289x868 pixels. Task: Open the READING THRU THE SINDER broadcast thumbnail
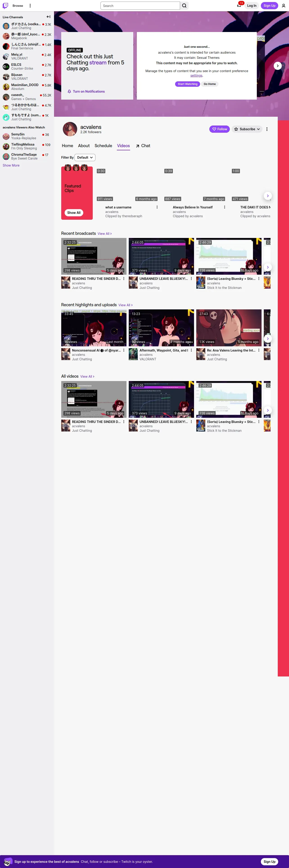[94, 256]
